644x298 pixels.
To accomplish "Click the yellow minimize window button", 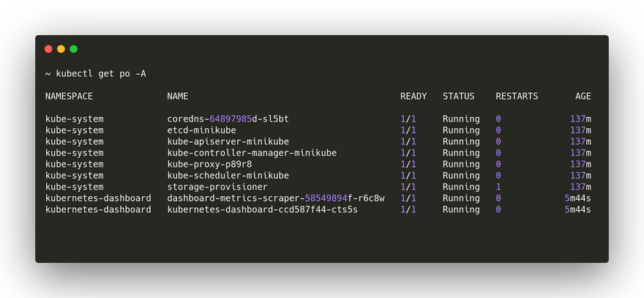I will 61,49.
